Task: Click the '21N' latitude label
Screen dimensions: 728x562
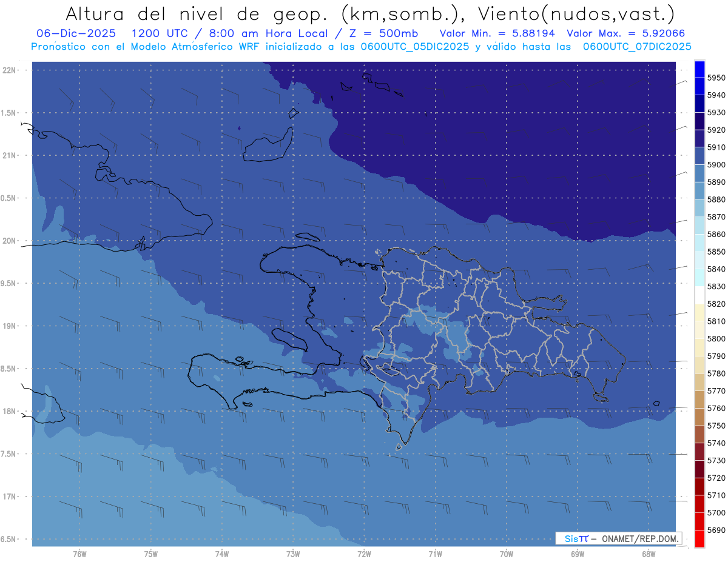Action: 9,155
